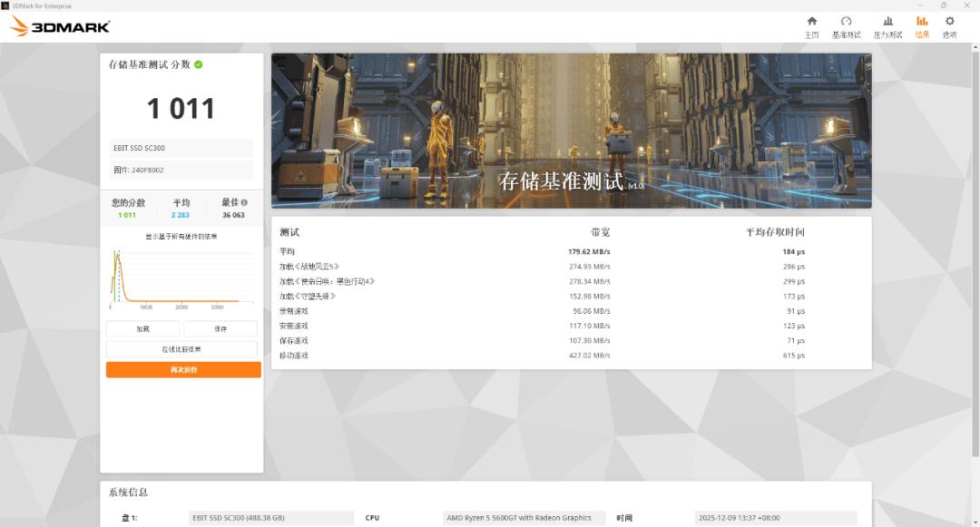Click the 保存 button to save the result
980x527 pixels.
coord(221,328)
